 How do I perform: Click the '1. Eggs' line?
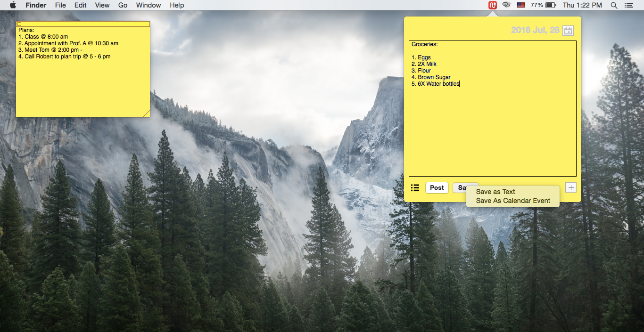(421, 57)
